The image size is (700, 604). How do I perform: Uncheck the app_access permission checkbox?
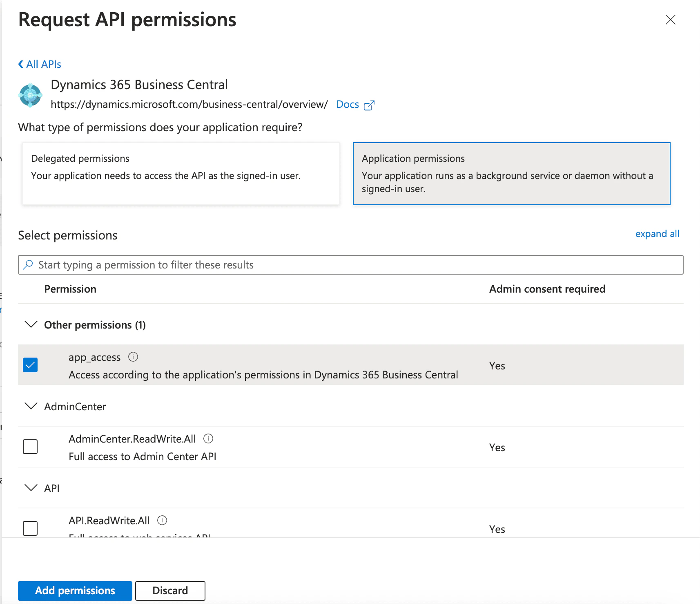(x=30, y=365)
